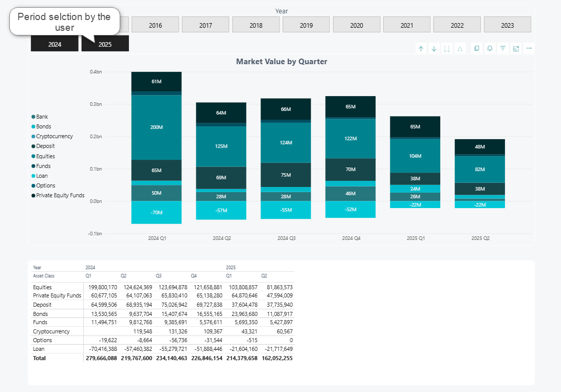The image size is (561, 392).
Task: Set an alert with the bell icon
Action: 490,48
